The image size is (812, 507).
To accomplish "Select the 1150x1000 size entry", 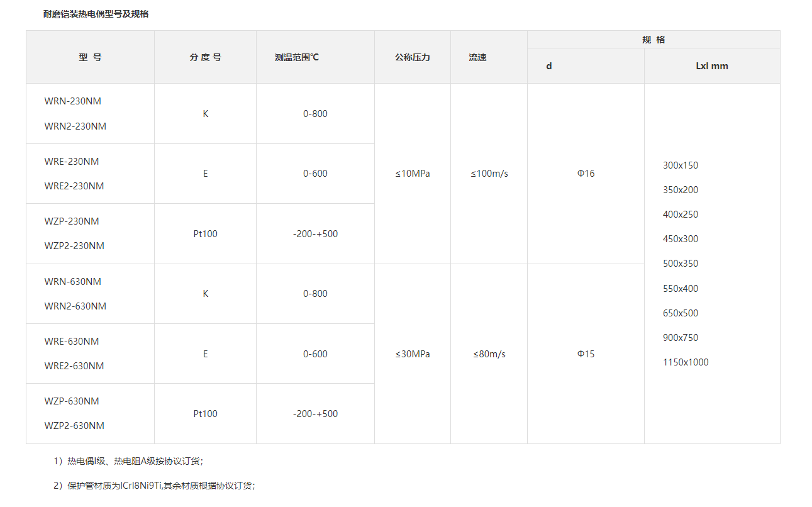I will point(686,362).
